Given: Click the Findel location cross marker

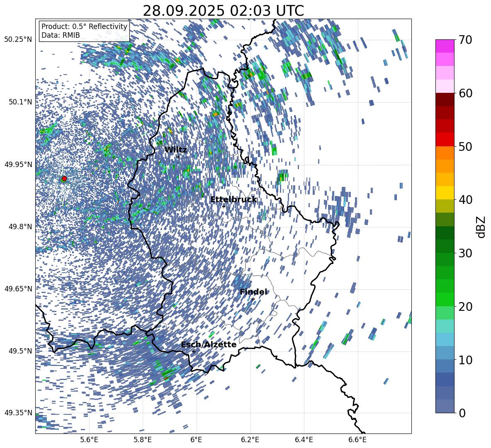Looking at the screenshot, I should (x=253, y=299).
